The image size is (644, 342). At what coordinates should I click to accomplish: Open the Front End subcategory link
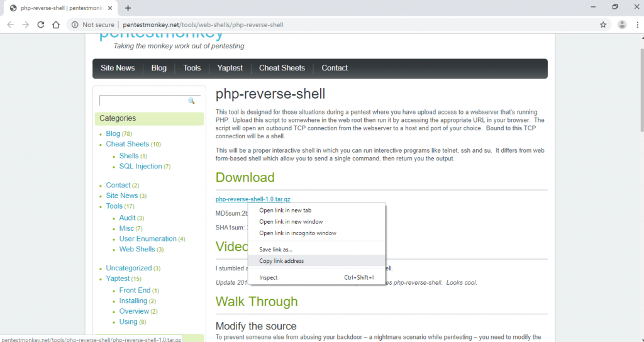click(x=135, y=290)
